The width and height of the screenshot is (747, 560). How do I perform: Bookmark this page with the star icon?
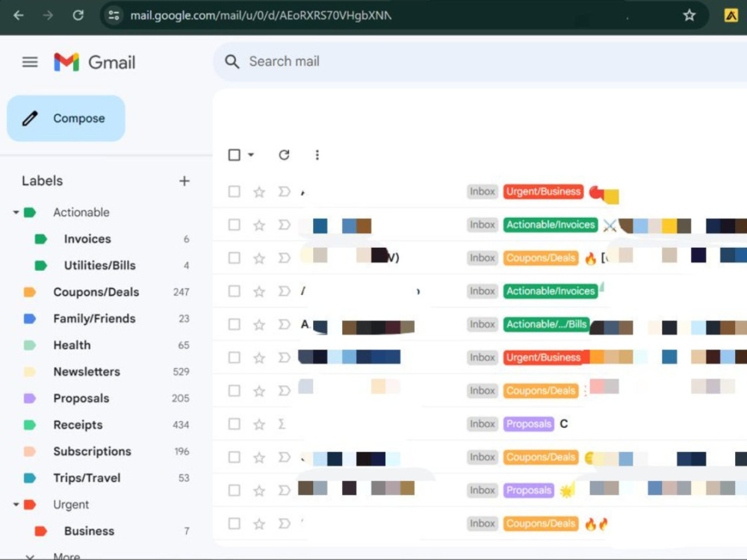(x=689, y=16)
